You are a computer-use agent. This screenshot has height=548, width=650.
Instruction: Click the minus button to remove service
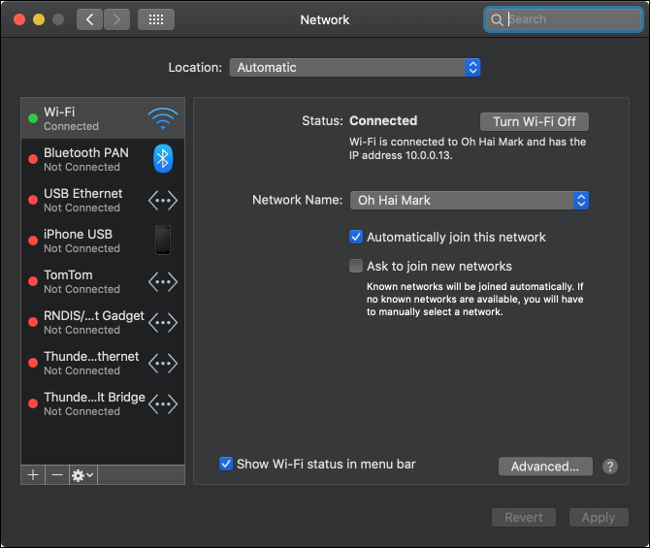coord(57,475)
